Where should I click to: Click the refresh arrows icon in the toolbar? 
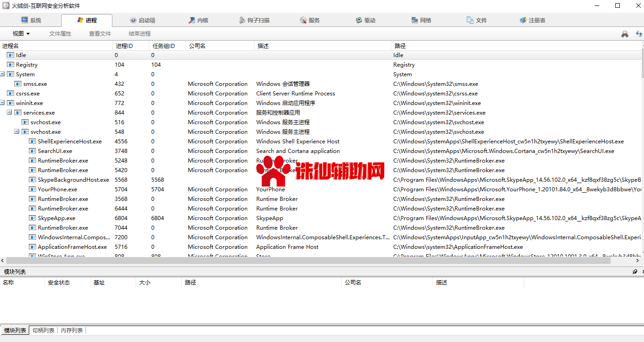[x=639, y=34]
